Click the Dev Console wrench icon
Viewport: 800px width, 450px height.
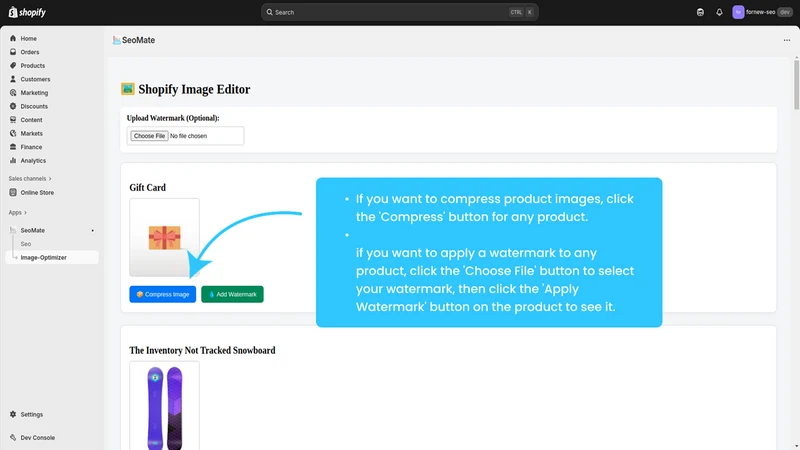(13, 437)
